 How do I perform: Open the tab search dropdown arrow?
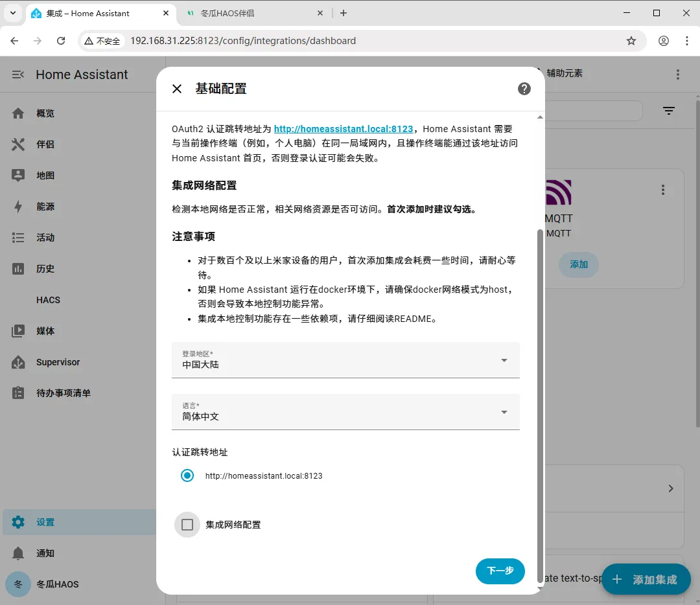tap(13, 13)
